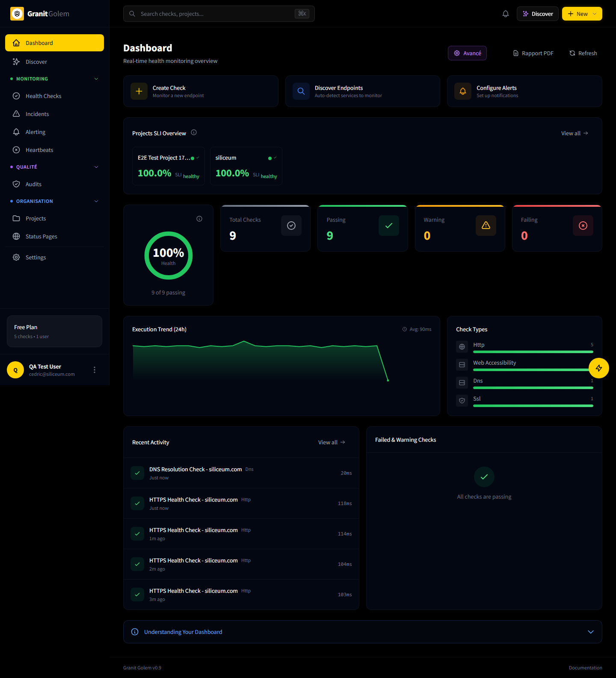This screenshot has height=678, width=616.
Task: Open the siliceum SLI card
Action: pos(246,166)
